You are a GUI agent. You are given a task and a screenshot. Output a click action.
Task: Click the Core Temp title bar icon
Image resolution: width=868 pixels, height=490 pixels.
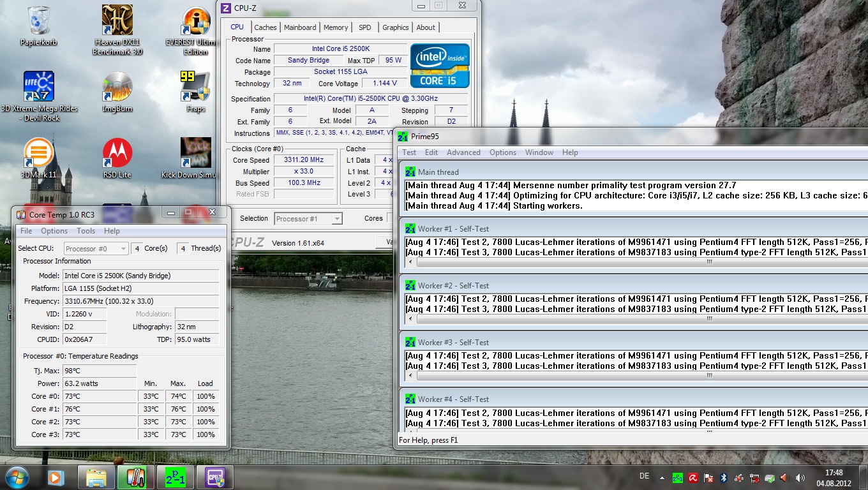(x=21, y=214)
